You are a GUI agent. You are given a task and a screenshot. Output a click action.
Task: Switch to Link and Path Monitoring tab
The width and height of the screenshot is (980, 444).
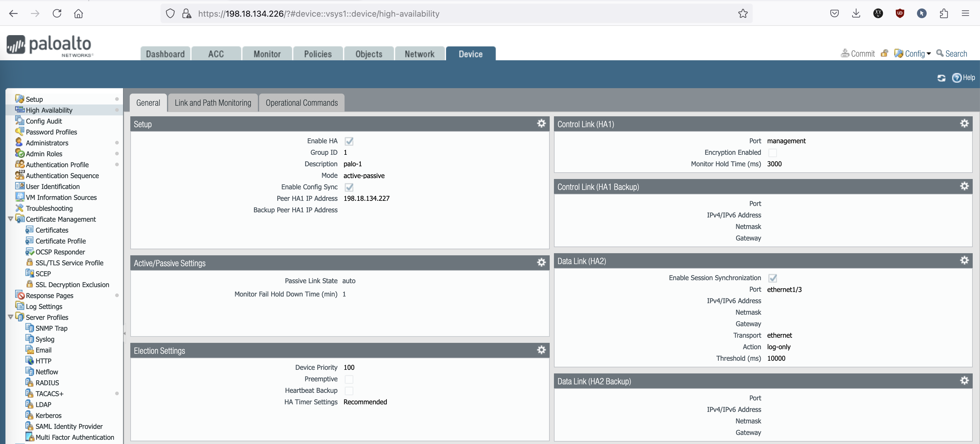[x=213, y=103]
